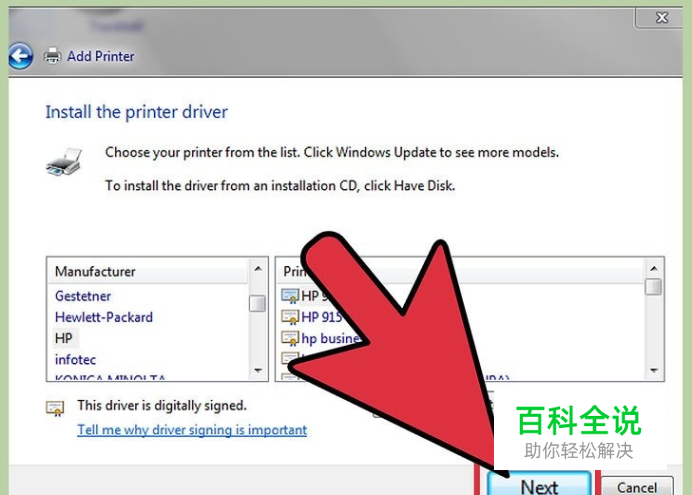Click the Next button
Screen dimensions: 692x495
539,484
